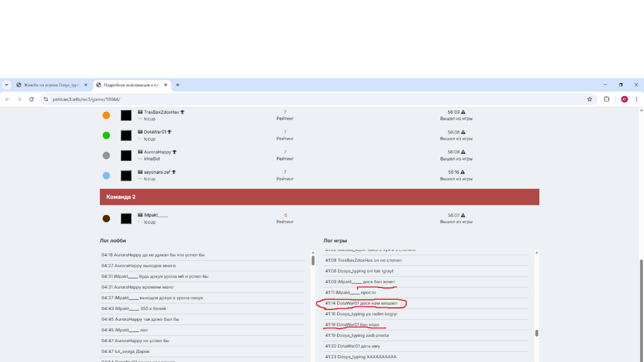Click the profile avatar in the toolbar
The height and width of the screenshot is (362, 644).
pos(624,99)
